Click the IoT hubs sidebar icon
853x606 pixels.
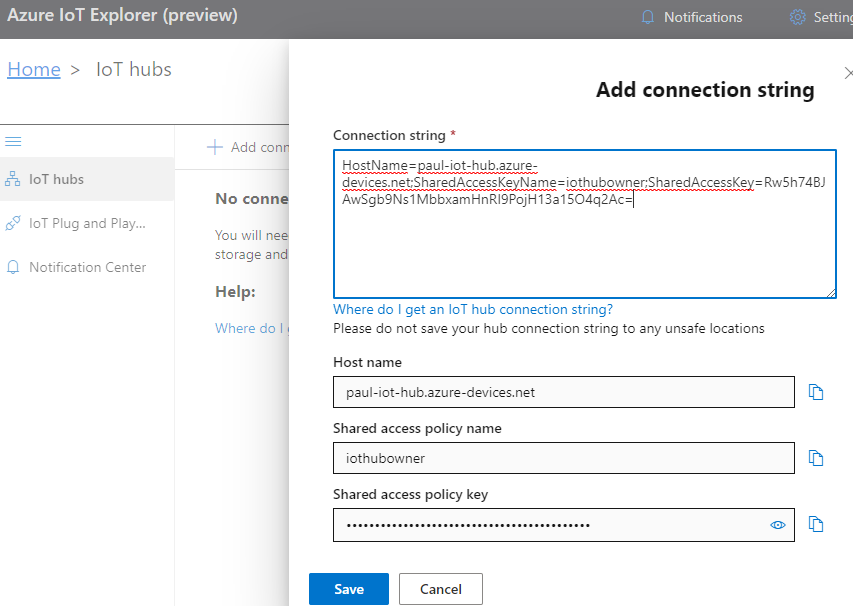tap(13, 178)
